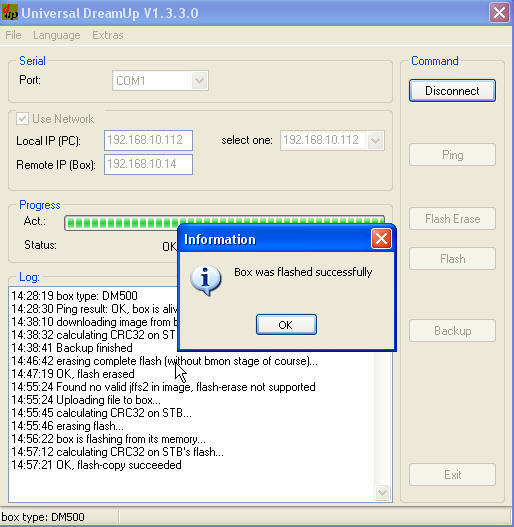
Task: Select log line 'box type: DM500'
Action: click(75, 296)
